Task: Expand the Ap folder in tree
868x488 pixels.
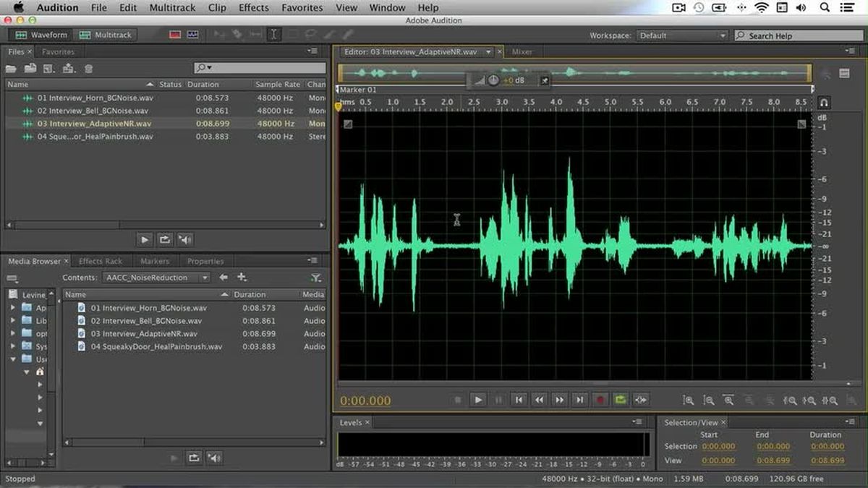Action: (12, 307)
